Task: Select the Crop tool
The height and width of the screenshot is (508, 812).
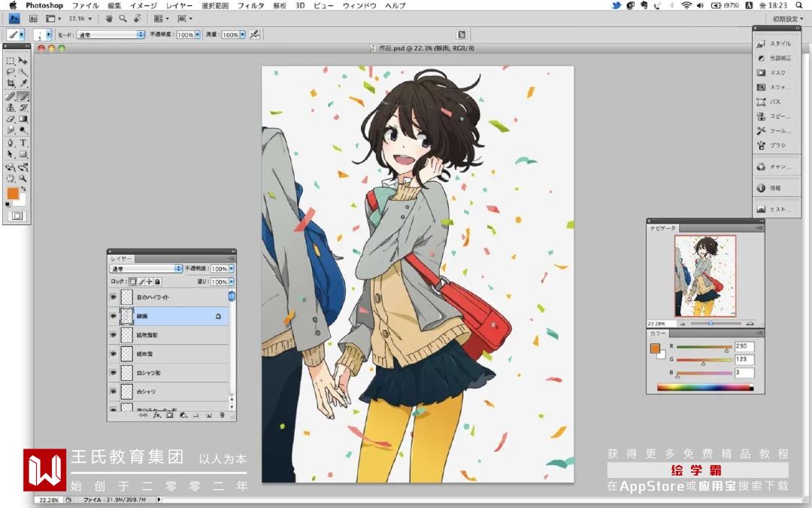Action: [x=11, y=84]
